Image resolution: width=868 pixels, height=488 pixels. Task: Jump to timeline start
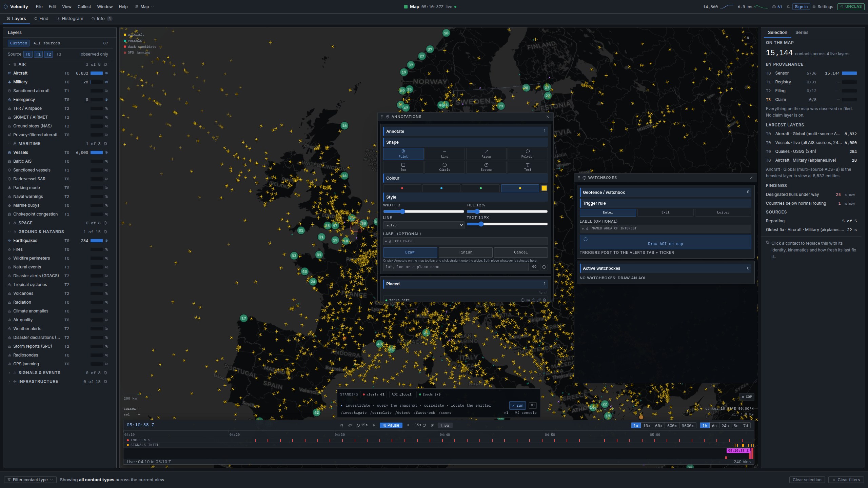341,425
